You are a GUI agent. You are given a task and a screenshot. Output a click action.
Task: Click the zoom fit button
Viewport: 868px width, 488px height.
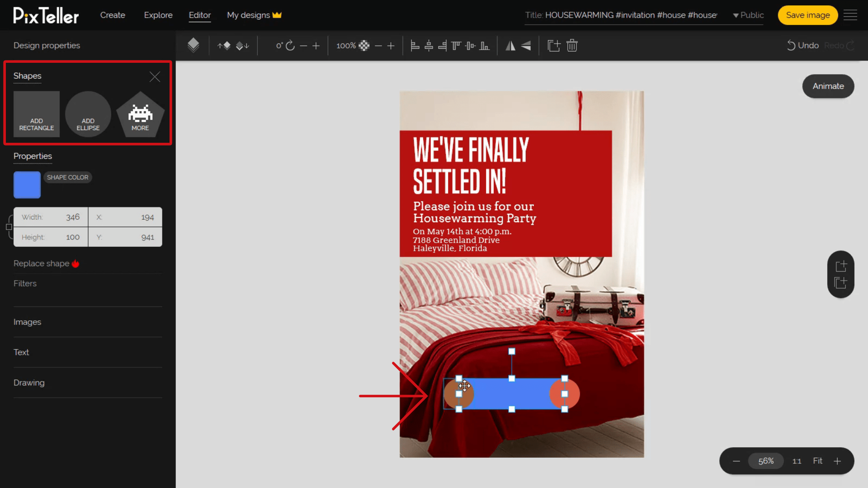(818, 460)
